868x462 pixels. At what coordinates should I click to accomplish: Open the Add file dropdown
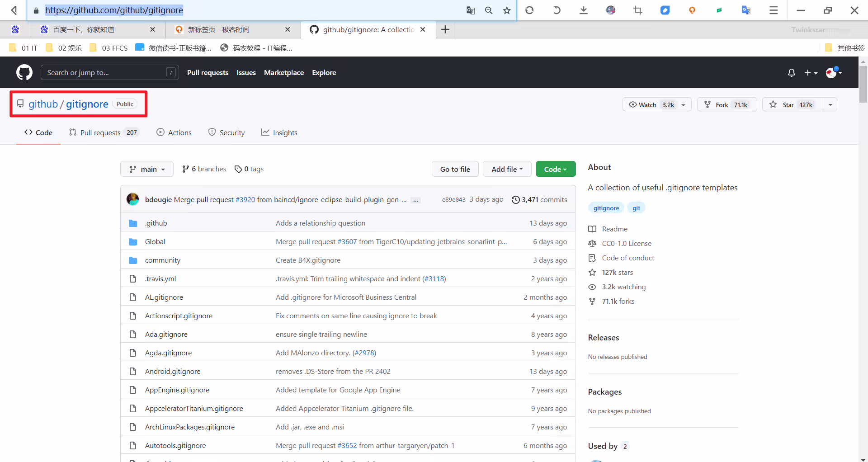coord(507,169)
